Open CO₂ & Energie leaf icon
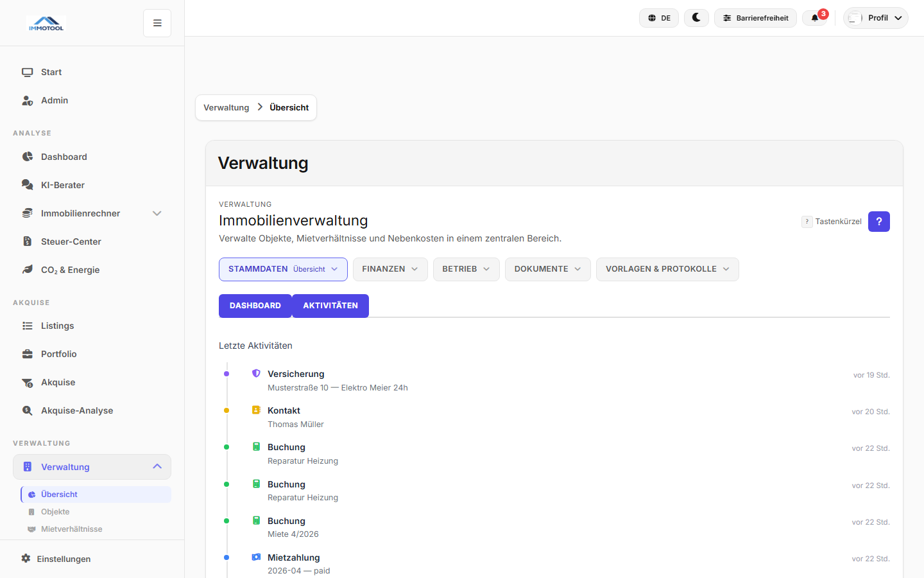924x578 pixels. pyautogui.click(x=28, y=270)
